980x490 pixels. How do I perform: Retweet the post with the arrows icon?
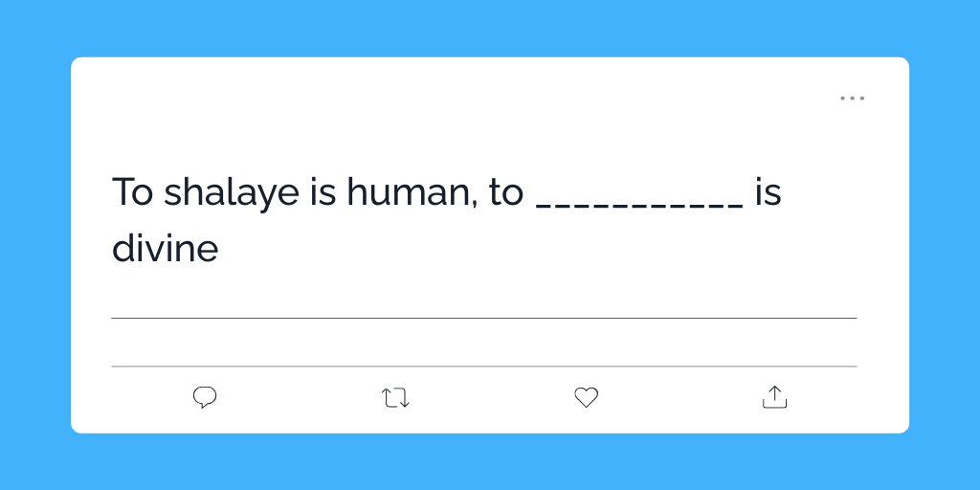pos(395,397)
